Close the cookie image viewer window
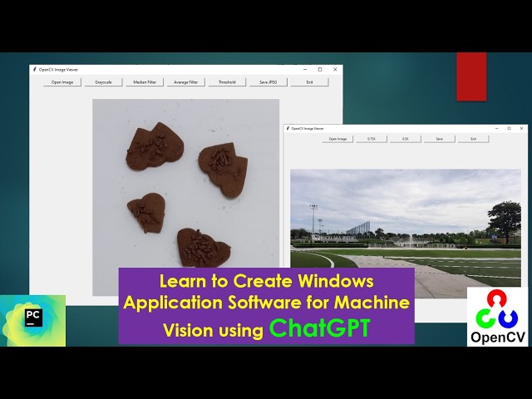 pyautogui.click(x=335, y=69)
